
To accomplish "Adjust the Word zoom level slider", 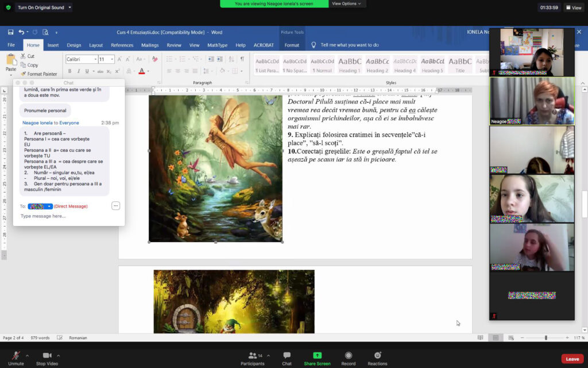I will pos(546,338).
